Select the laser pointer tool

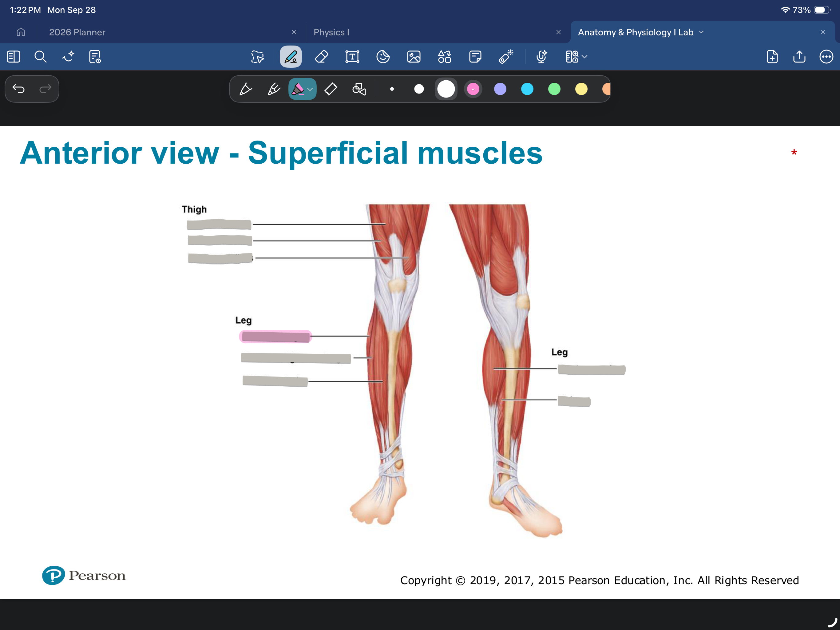506,57
